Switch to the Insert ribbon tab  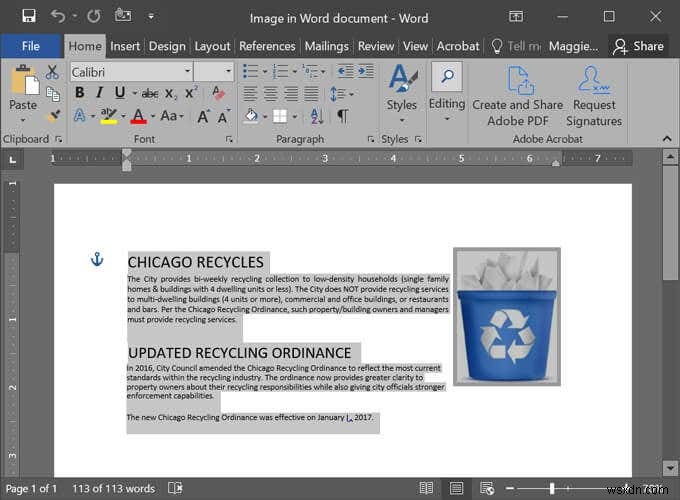click(x=125, y=46)
